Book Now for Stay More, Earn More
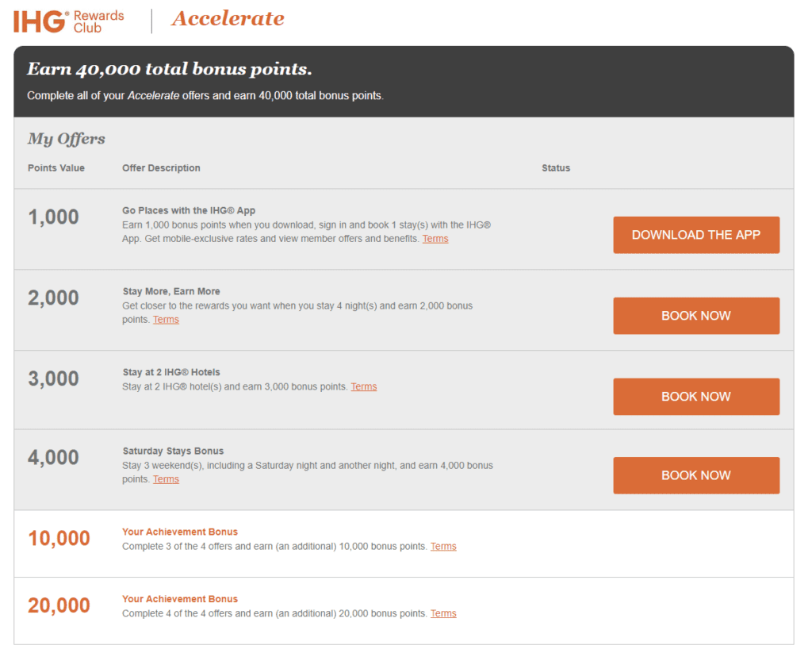 [x=695, y=316]
